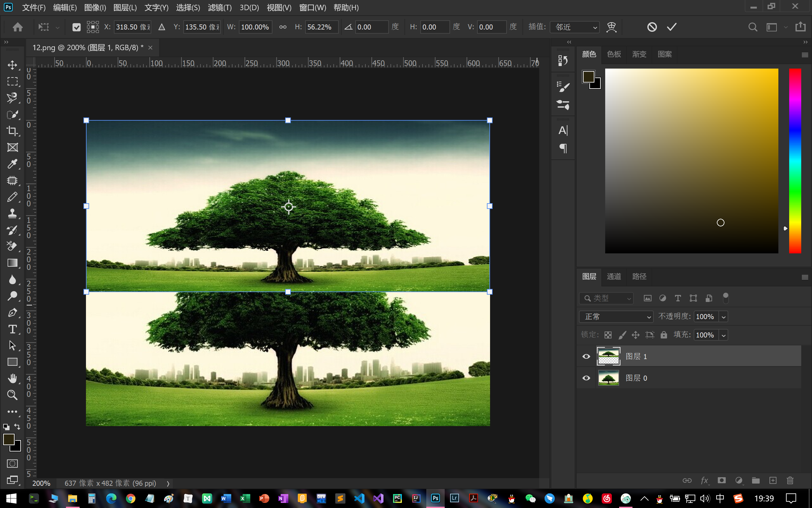
Task: Select the Eyedropper tool
Action: pyautogui.click(x=12, y=164)
